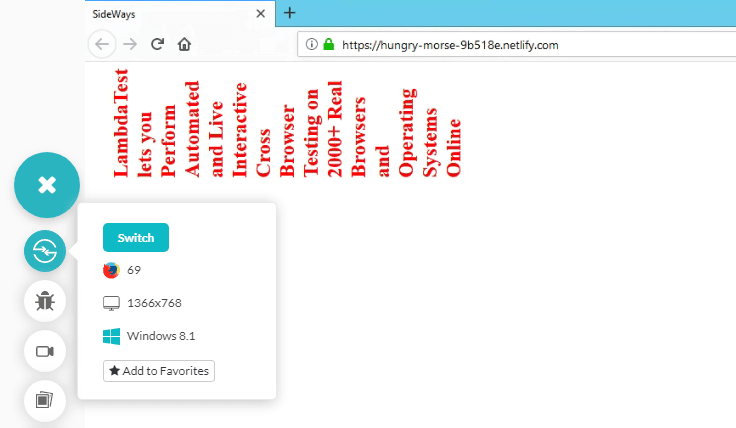This screenshot has height=428, width=736.
Task: Click the Windows 8.1 text
Action: 161,336
